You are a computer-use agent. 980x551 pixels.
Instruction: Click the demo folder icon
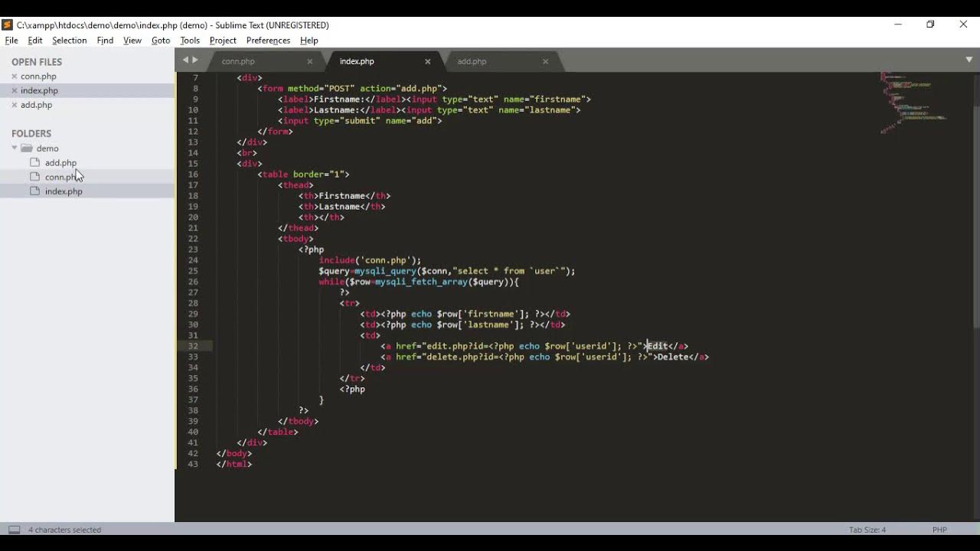[27, 148]
